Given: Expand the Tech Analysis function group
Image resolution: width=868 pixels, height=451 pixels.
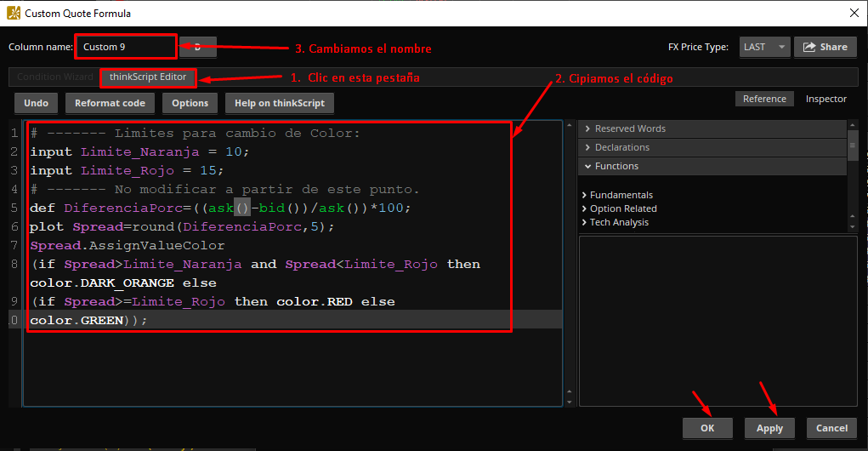Looking at the screenshot, I should click(x=615, y=222).
